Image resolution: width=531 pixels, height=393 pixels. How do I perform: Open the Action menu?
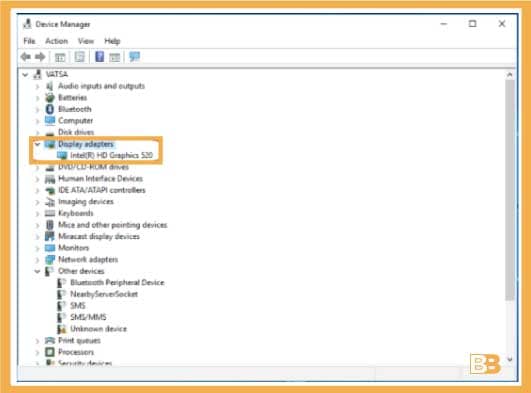pyautogui.click(x=57, y=41)
